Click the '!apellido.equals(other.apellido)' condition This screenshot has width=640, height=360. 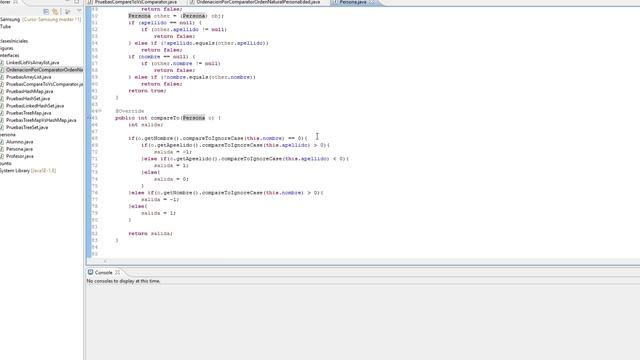tap(214, 43)
